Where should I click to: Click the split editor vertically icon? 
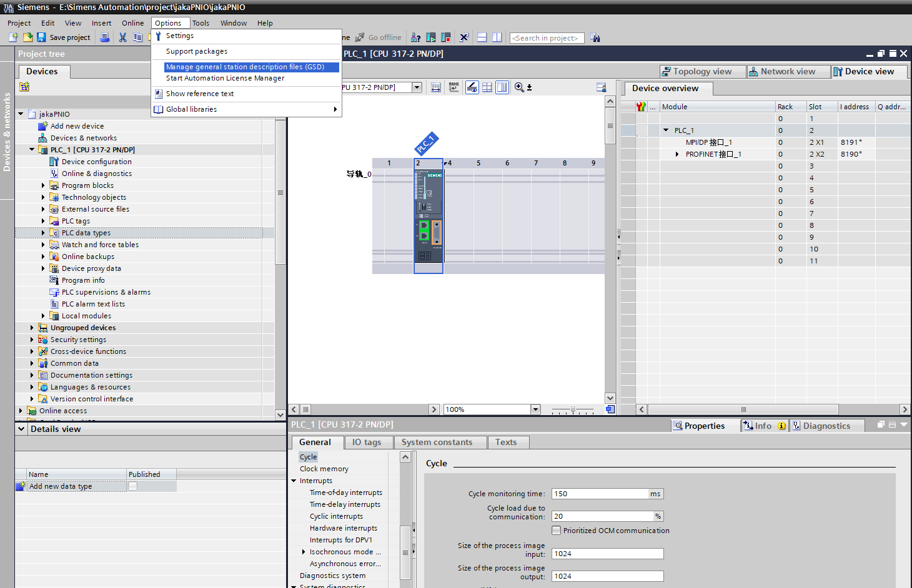[x=497, y=37]
